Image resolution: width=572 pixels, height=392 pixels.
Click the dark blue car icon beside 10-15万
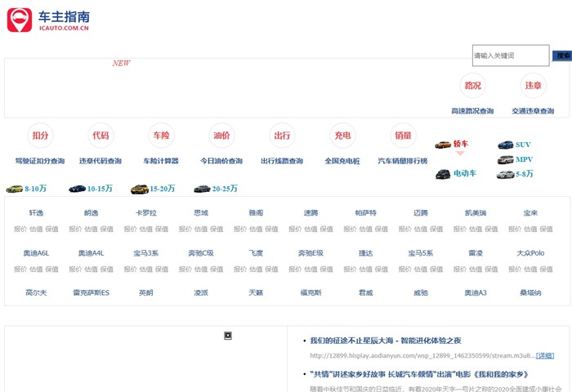pos(77,189)
